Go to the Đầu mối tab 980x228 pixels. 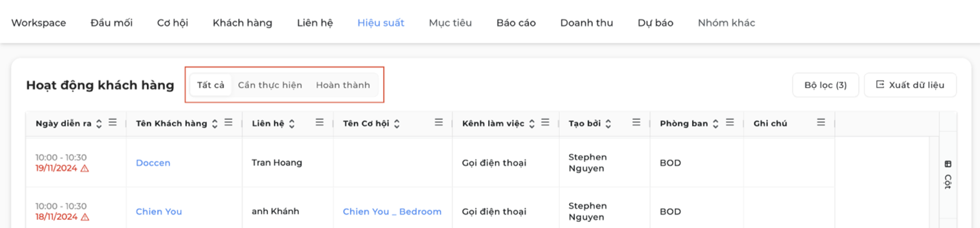pos(112,23)
